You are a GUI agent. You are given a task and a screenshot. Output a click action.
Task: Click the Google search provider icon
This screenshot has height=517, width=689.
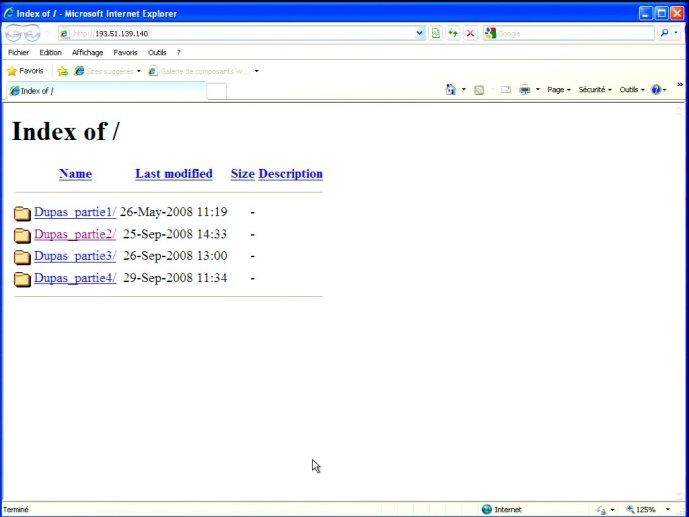[490, 33]
